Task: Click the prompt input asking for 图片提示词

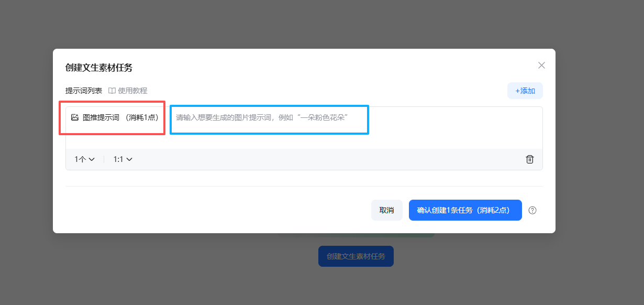Action: (x=269, y=119)
